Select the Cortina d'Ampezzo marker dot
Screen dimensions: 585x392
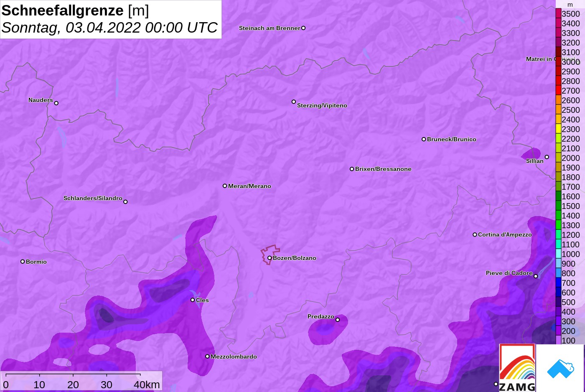point(475,234)
